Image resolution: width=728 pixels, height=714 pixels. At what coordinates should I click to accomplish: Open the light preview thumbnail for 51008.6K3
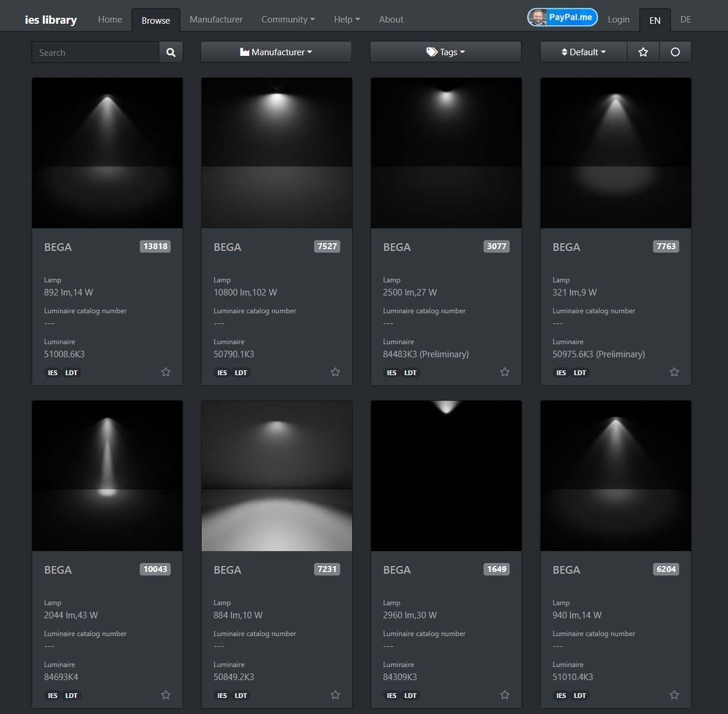[107, 153]
